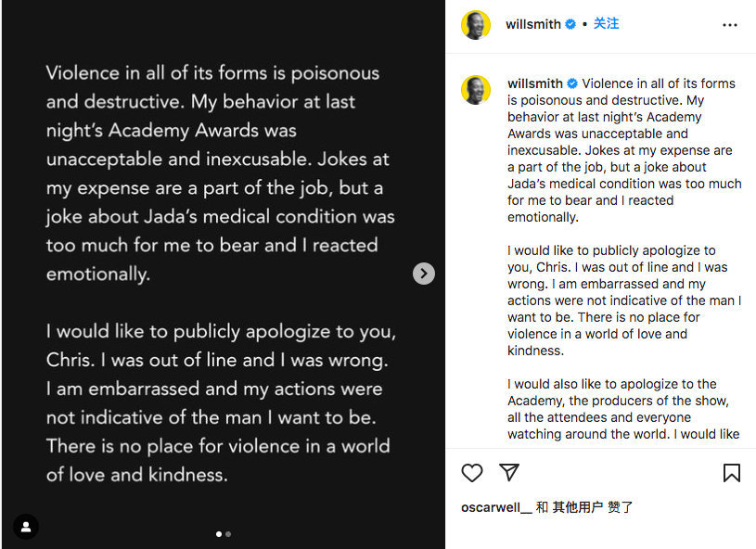Screen dimensions: 756x549
Task: Select the first carousel dot indicator
Action: pos(219,534)
